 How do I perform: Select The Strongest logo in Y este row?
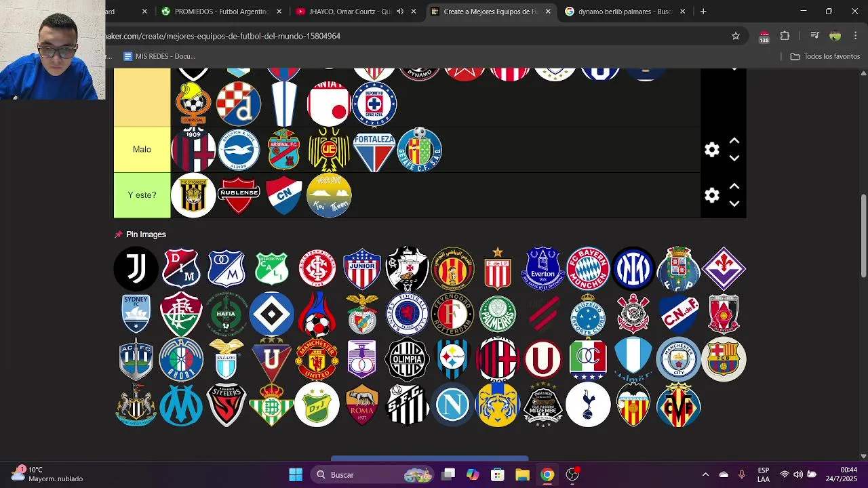pyautogui.click(x=193, y=195)
